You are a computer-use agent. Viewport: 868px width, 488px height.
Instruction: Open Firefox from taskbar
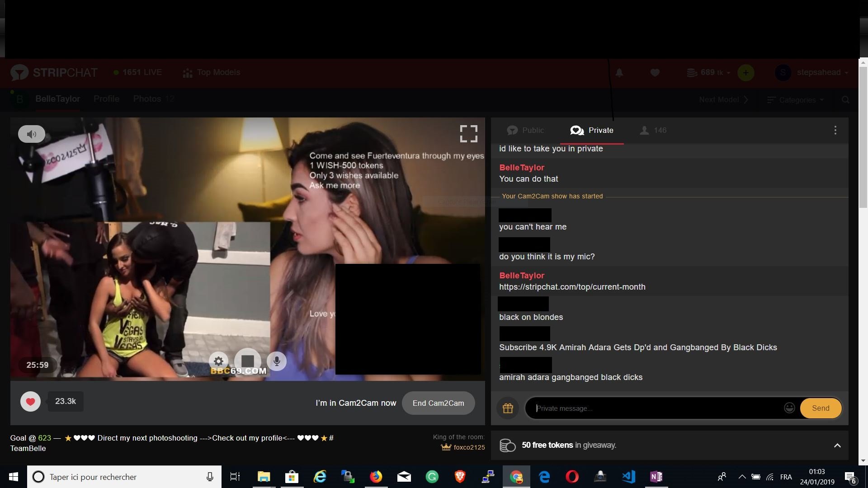(376, 477)
